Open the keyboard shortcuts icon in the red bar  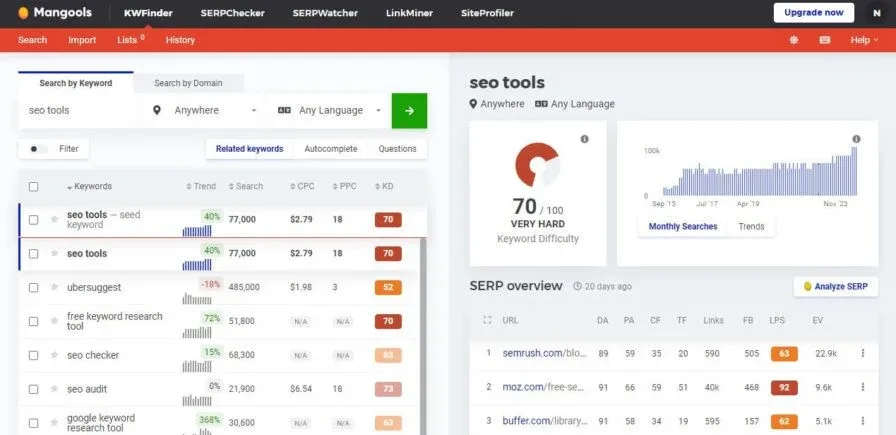point(825,40)
